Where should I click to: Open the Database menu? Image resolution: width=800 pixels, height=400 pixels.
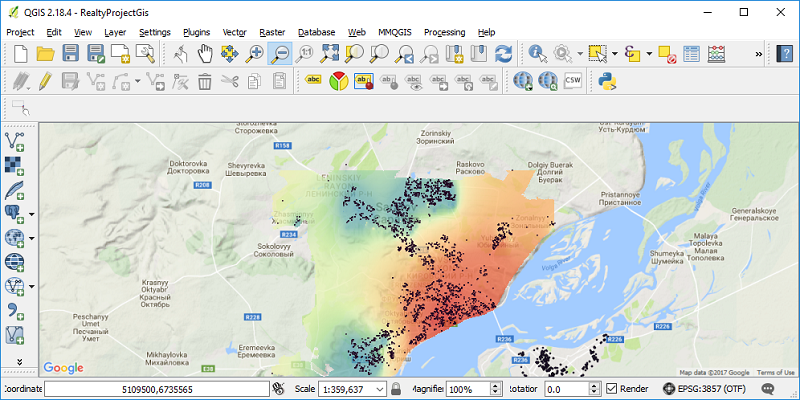[x=316, y=32]
